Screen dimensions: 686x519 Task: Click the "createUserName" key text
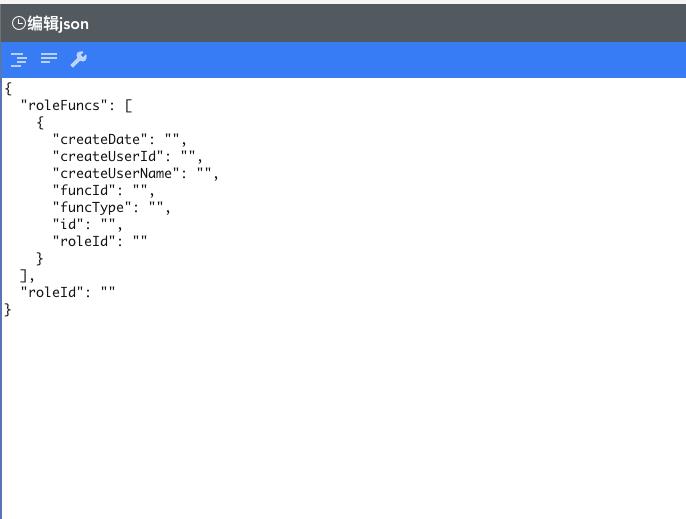pyautogui.click(x=116, y=173)
